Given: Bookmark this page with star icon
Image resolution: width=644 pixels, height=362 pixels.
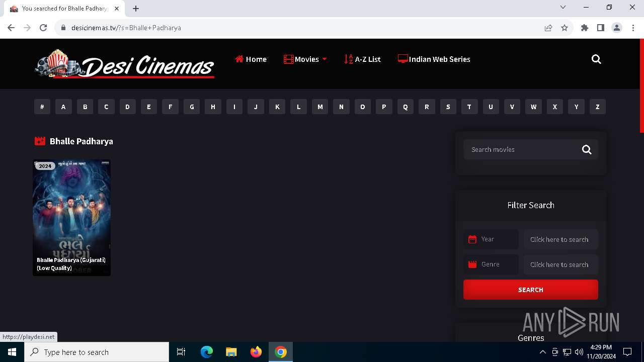Looking at the screenshot, I should click(x=565, y=28).
